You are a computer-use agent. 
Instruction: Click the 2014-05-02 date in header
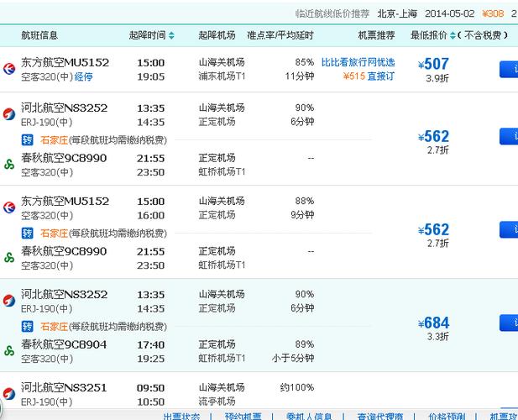[x=450, y=13]
